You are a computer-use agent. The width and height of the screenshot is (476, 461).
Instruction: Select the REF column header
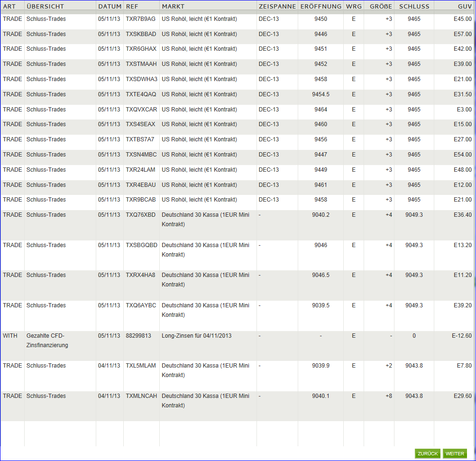132,6
